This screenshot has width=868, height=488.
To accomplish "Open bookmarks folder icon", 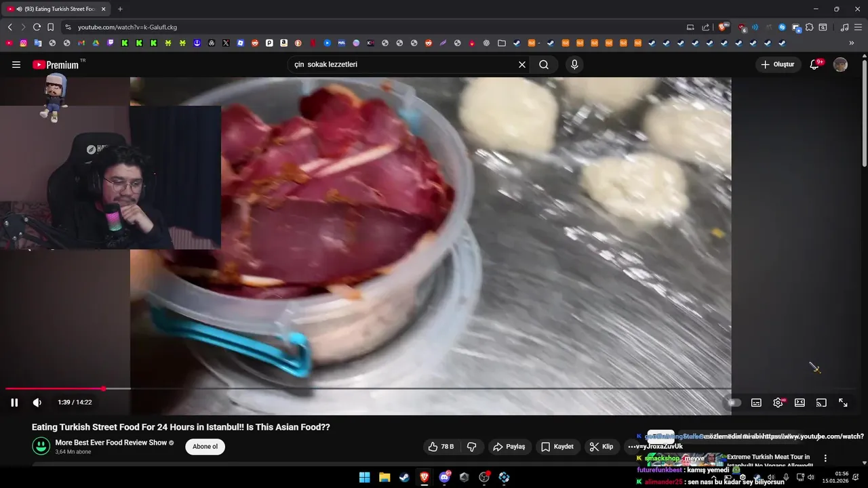I will 502,43.
